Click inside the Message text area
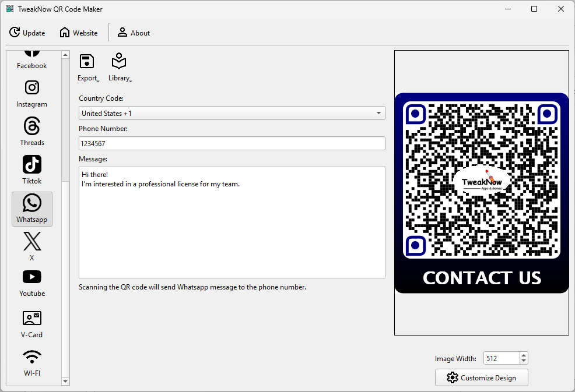Image resolution: width=575 pixels, height=392 pixels. (x=232, y=233)
